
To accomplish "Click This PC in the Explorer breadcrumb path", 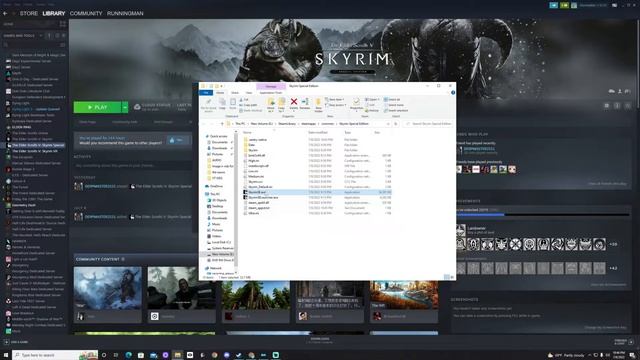I will click(x=240, y=124).
